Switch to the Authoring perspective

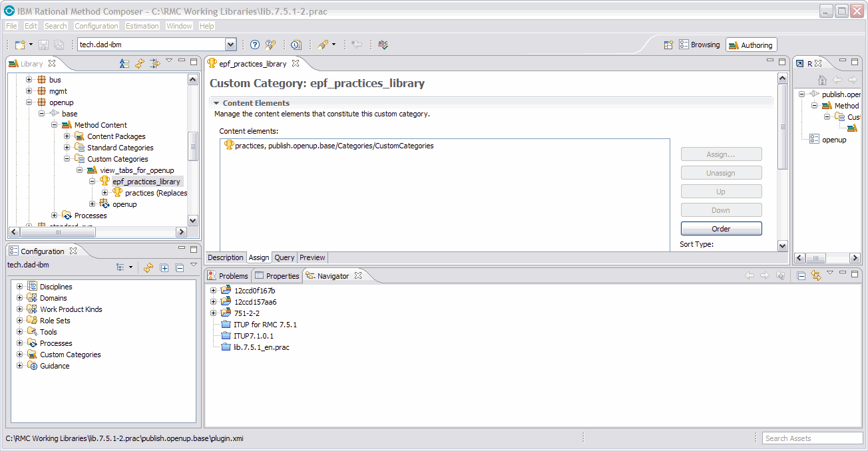(751, 45)
